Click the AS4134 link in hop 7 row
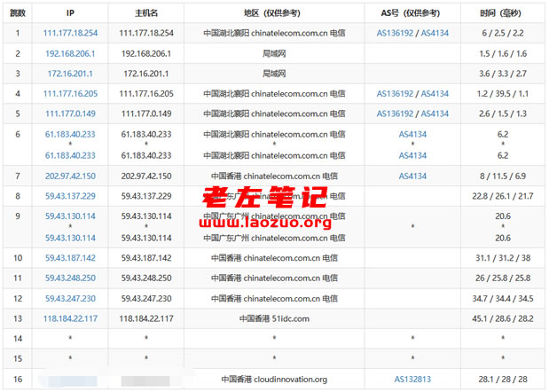The image size is (549, 392). [x=413, y=176]
